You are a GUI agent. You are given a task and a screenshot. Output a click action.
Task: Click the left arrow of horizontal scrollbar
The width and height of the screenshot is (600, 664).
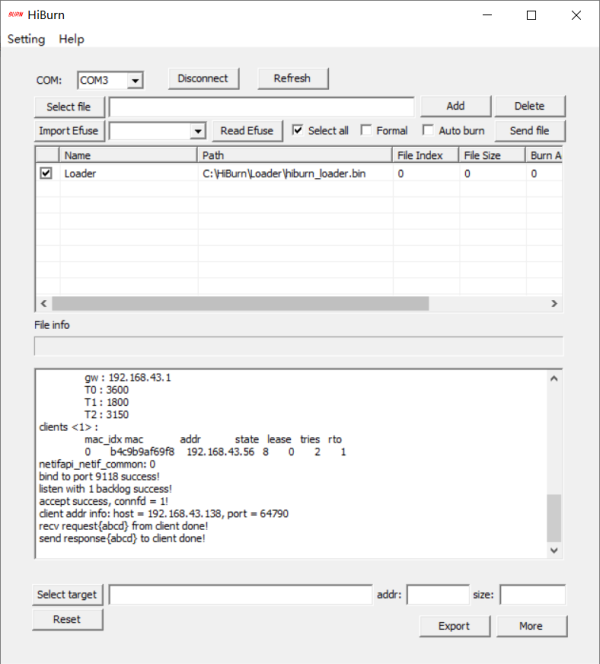point(44,304)
